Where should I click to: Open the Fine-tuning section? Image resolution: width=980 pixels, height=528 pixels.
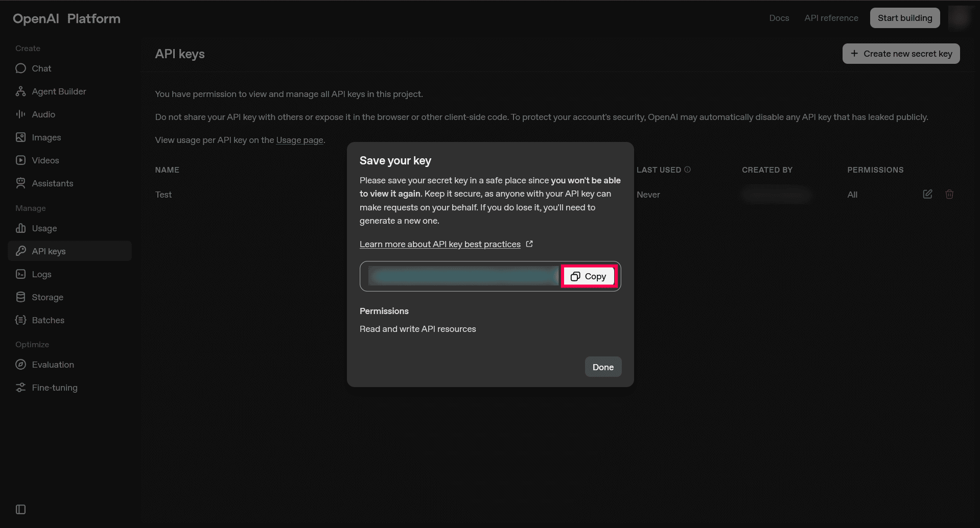click(54, 387)
